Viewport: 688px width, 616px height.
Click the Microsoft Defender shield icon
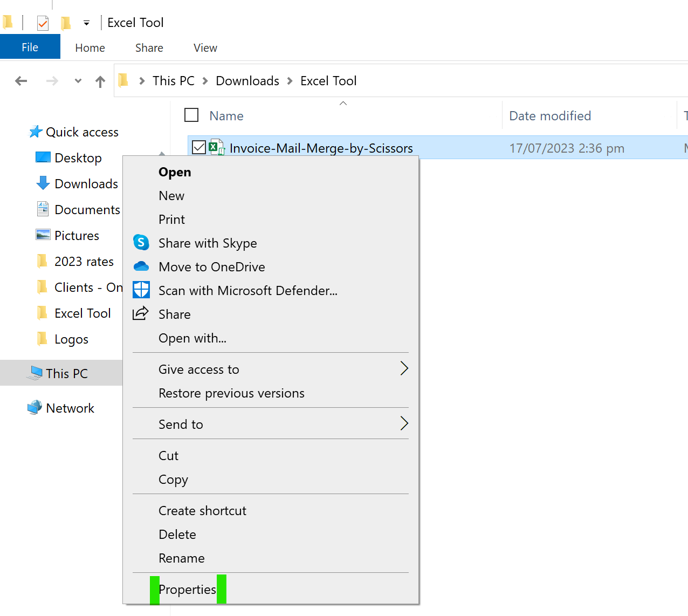[x=141, y=290]
